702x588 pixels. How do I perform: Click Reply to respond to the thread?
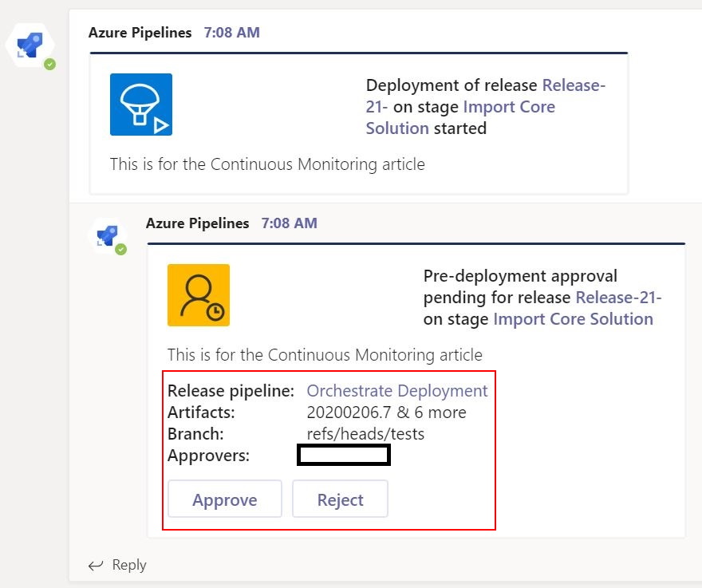coord(129,565)
